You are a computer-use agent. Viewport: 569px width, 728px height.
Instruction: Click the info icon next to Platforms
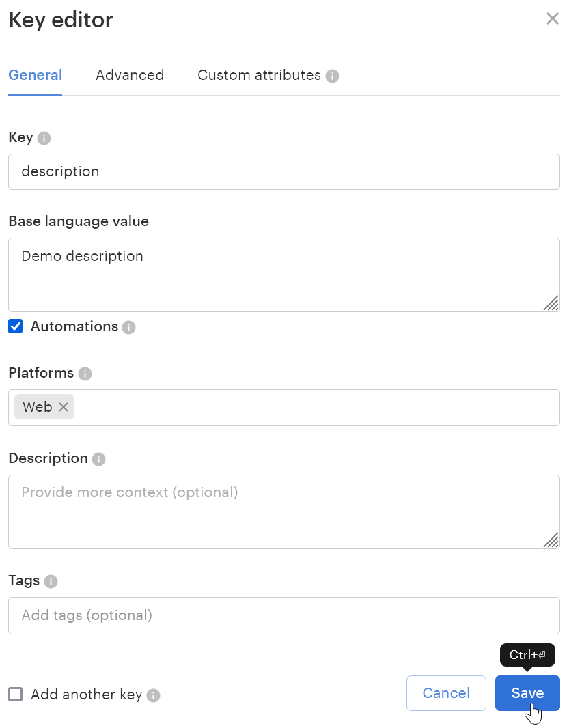[x=85, y=374]
